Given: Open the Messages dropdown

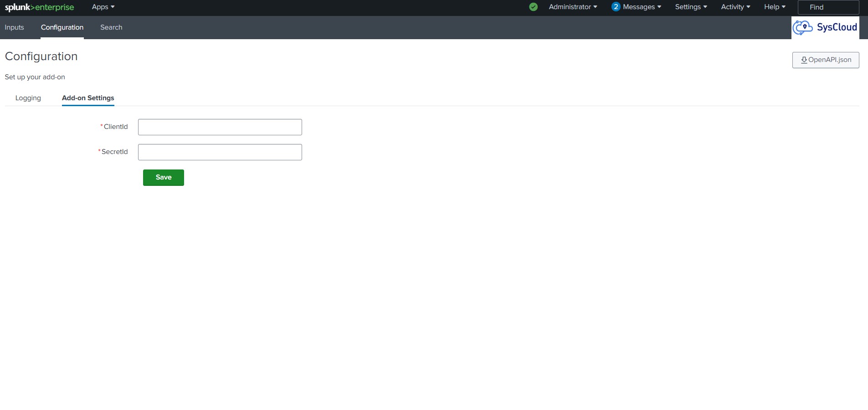Looking at the screenshot, I should pyautogui.click(x=642, y=7).
